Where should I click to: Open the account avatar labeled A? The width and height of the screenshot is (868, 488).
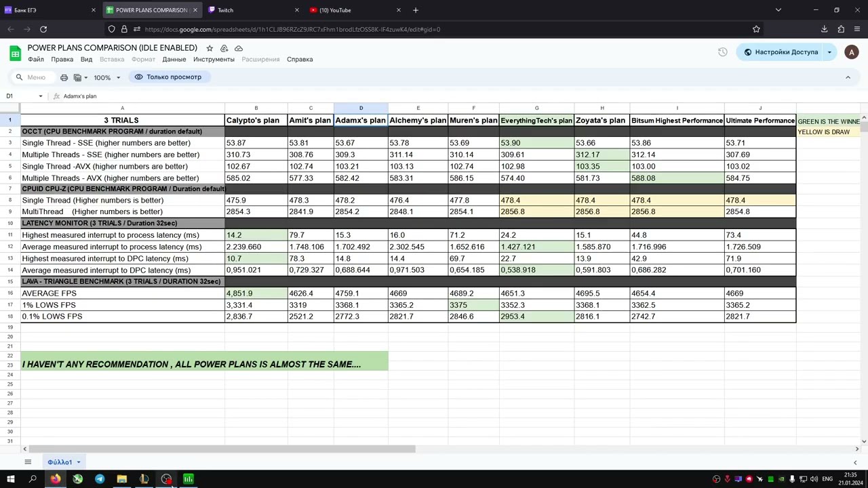click(x=852, y=52)
